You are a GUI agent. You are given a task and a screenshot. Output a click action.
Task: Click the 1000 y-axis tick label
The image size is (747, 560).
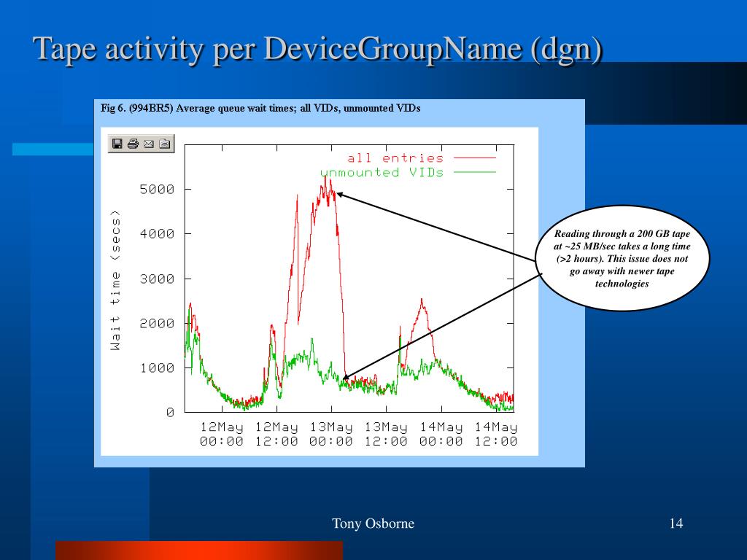pos(158,368)
